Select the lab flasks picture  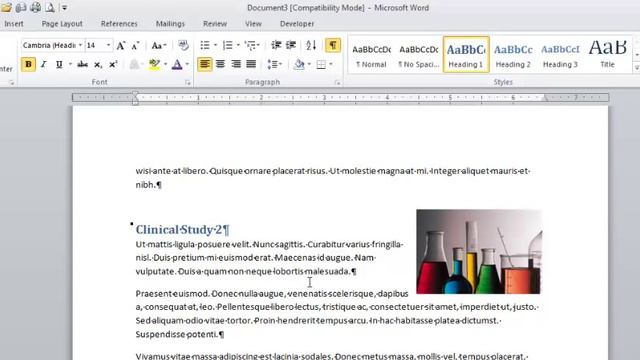pyautogui.click(x=479, y=251)
